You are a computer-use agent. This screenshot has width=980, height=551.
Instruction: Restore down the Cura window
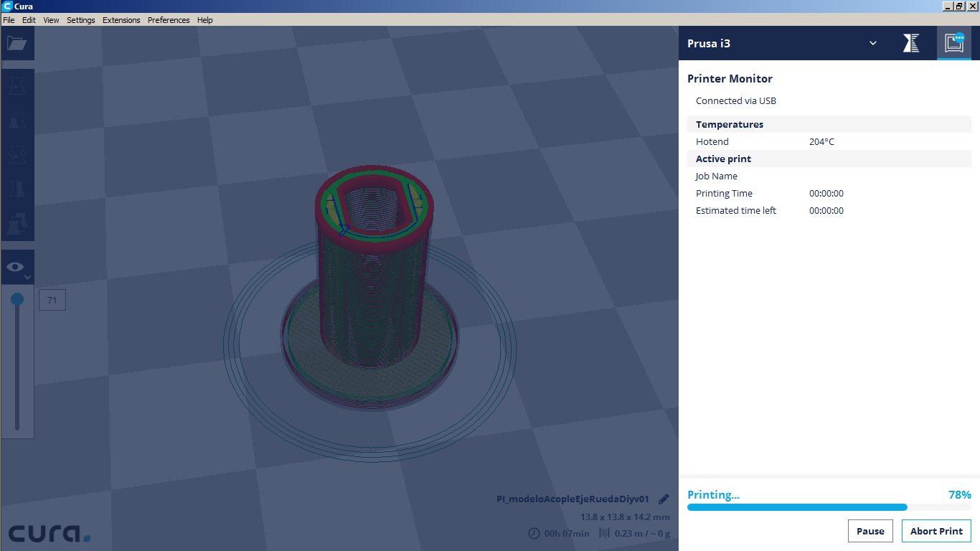(x=960, y=6)
